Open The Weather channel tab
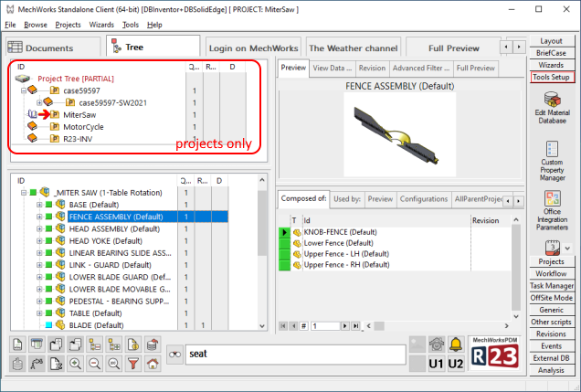Screen dimensions: 581x392 coord(354,48)
